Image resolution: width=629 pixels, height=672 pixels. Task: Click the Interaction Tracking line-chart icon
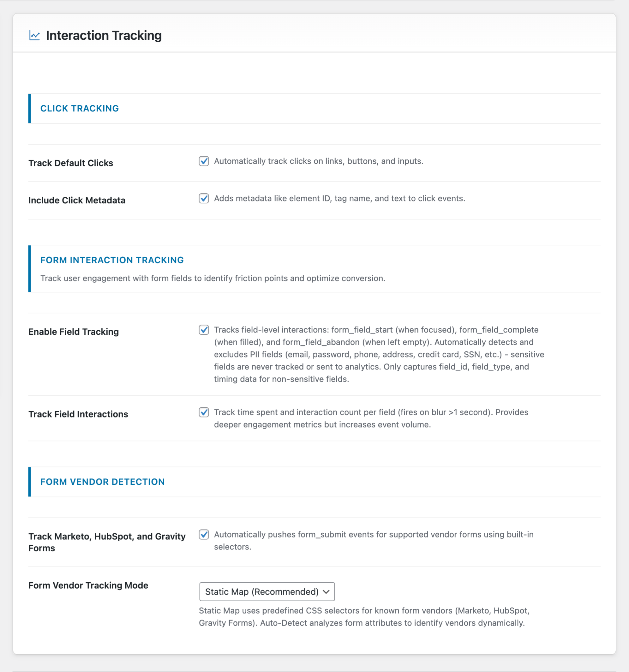34,35
